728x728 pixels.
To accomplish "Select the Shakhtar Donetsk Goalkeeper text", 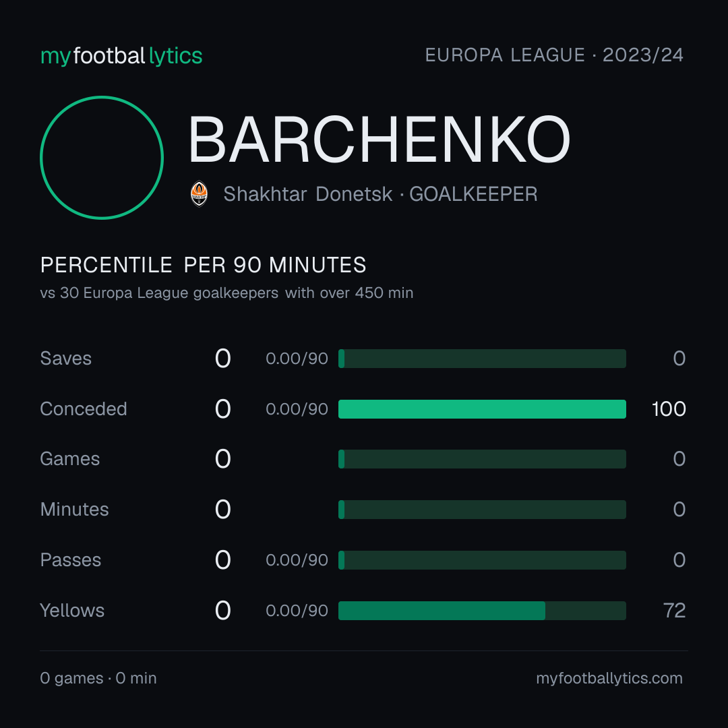I will 380,194.
